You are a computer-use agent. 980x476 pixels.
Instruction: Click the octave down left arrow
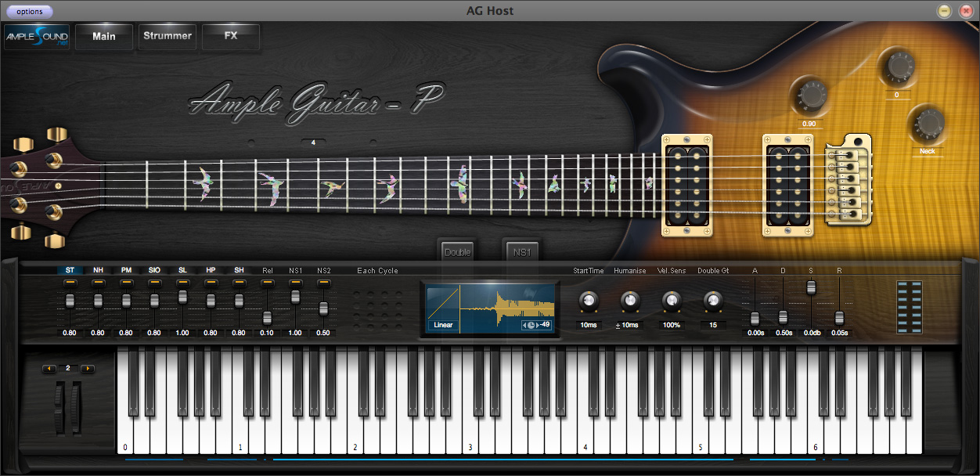coord(49,368)
